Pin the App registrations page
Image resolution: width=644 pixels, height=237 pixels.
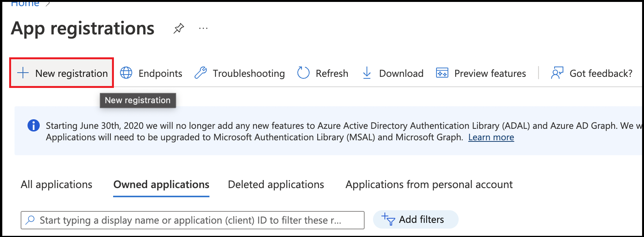point(178,29)
